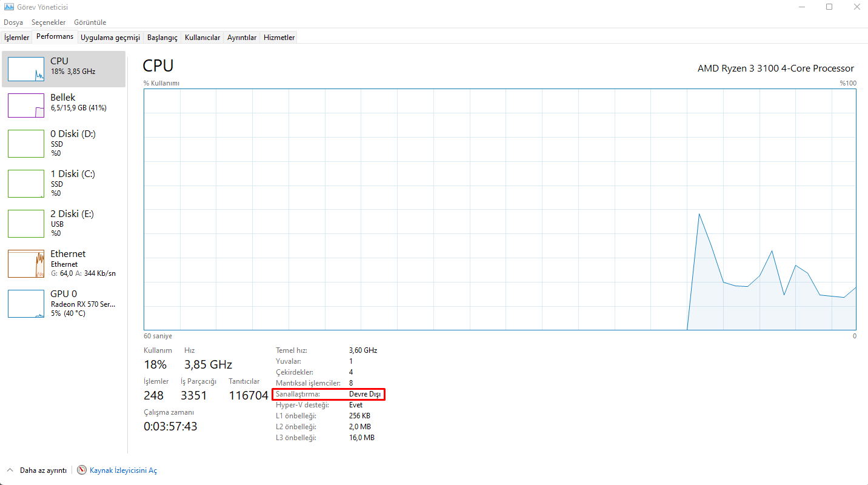This screenshot has width=868, height=485.
Task: Click the Sanallaştırma Devre Dışı value
Action: (x=365, y=394)
